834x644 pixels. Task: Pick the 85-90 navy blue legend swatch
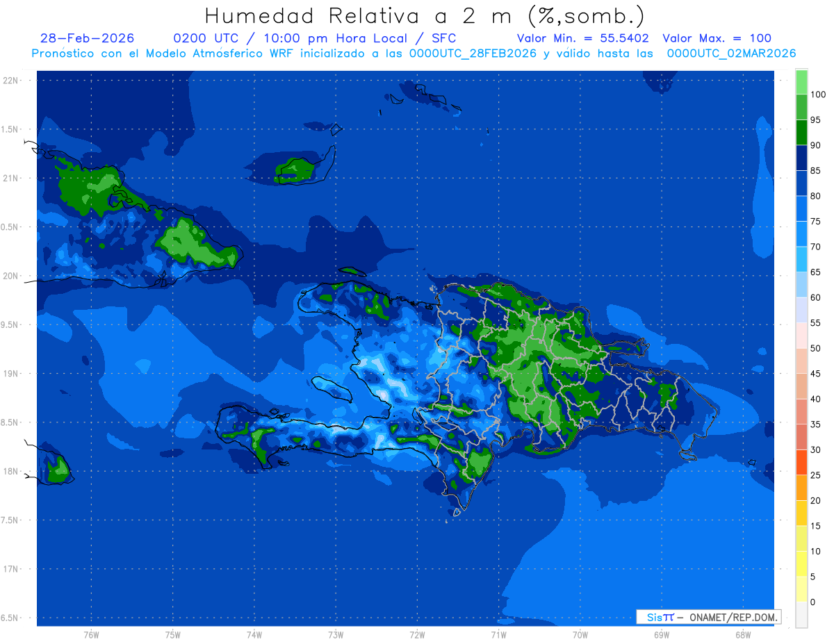(x=801, y=158)
